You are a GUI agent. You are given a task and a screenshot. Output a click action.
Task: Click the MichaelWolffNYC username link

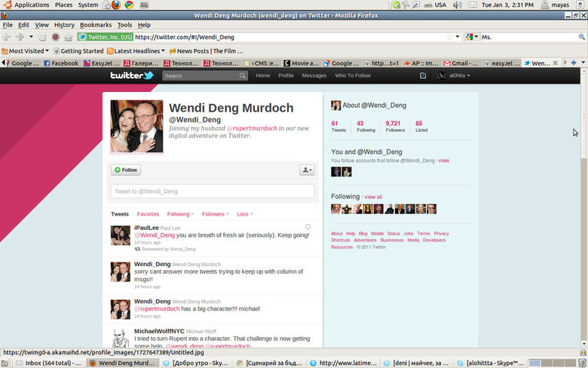[159, 331]
